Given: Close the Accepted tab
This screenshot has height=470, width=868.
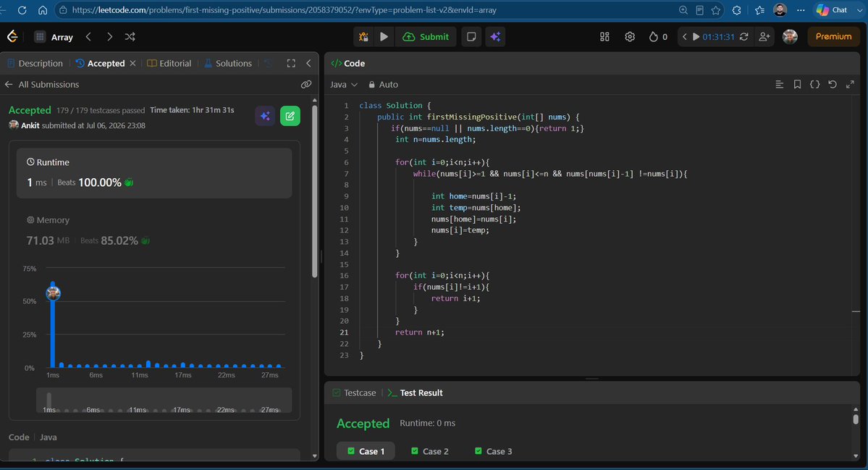Looking at the screenshot, I should (x=133, y=63).
